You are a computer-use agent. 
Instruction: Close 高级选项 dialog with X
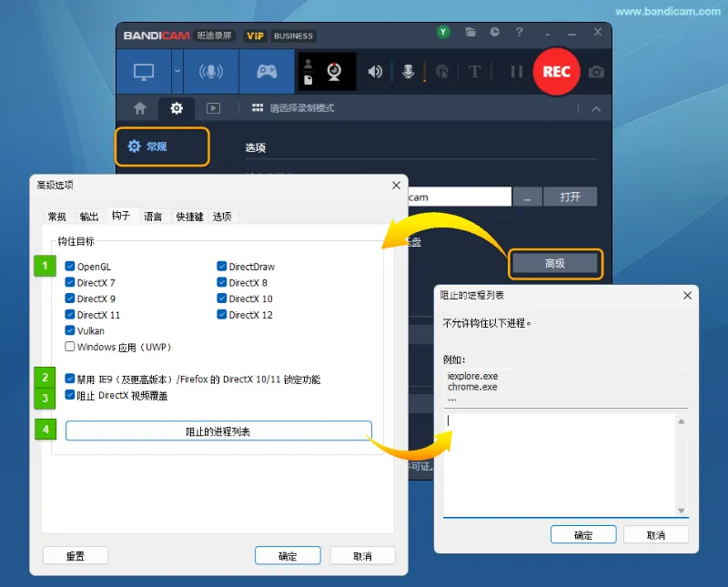click(396, 186)
